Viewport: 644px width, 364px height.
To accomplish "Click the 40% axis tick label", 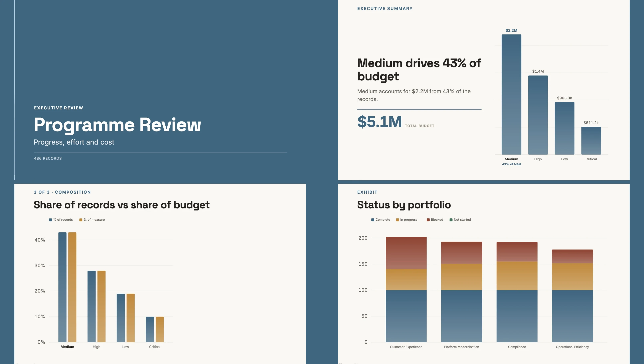I will point(40,240).
